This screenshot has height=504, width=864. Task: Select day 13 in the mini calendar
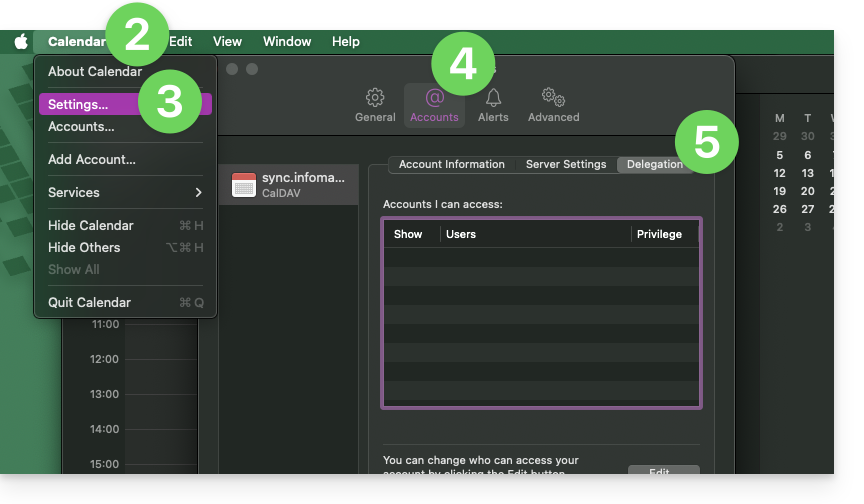tap(807, 173)
